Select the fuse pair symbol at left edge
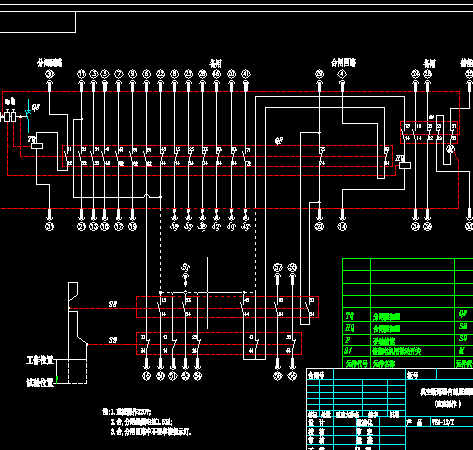 coord(9,117)
